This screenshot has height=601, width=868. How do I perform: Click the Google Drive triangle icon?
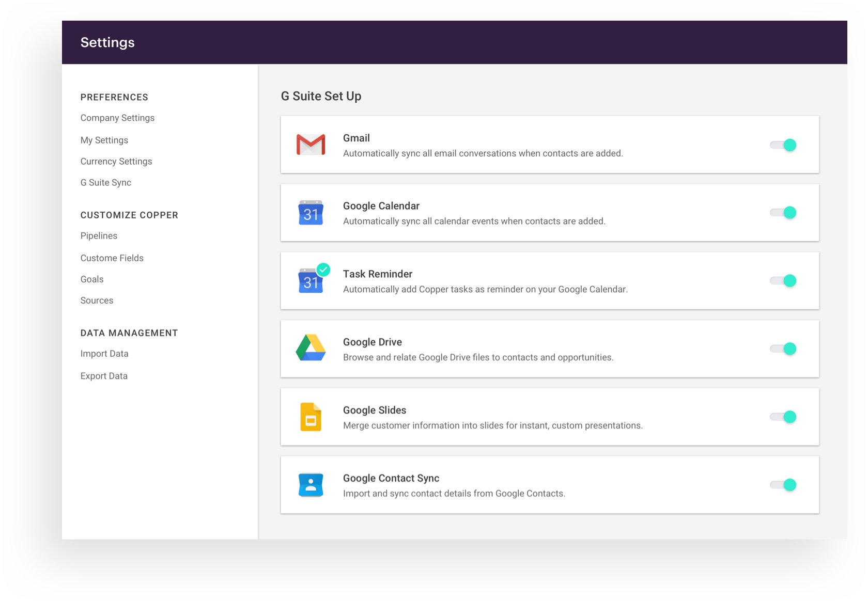311,347
